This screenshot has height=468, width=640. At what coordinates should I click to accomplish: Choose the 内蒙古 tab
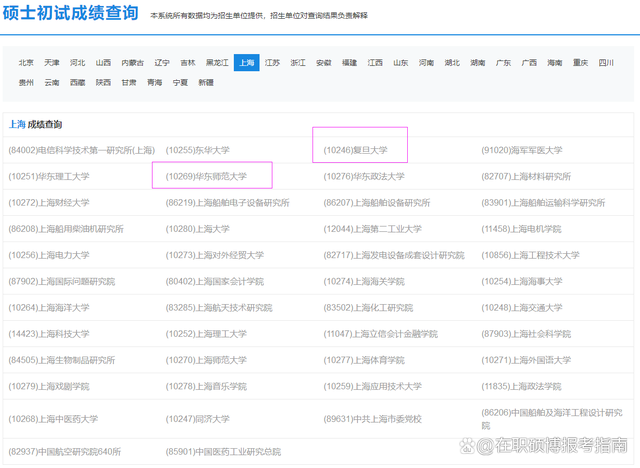point(133,62)
